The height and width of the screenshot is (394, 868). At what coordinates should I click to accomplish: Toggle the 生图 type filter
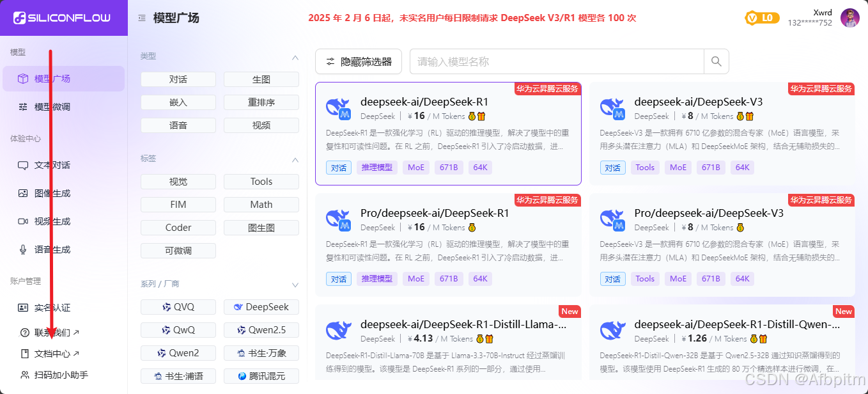261,79
